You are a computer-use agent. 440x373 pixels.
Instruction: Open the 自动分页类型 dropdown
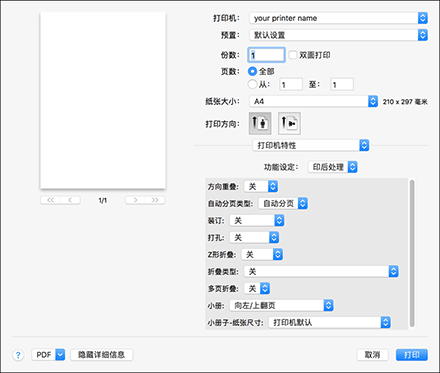click(x=283, y=203)
